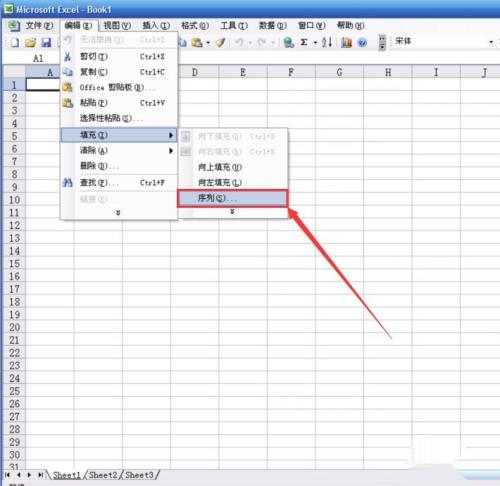The height and width of the screenshot is (486, 500).
Task: Open the 格式(O) menu
Action: click(195, 26)
